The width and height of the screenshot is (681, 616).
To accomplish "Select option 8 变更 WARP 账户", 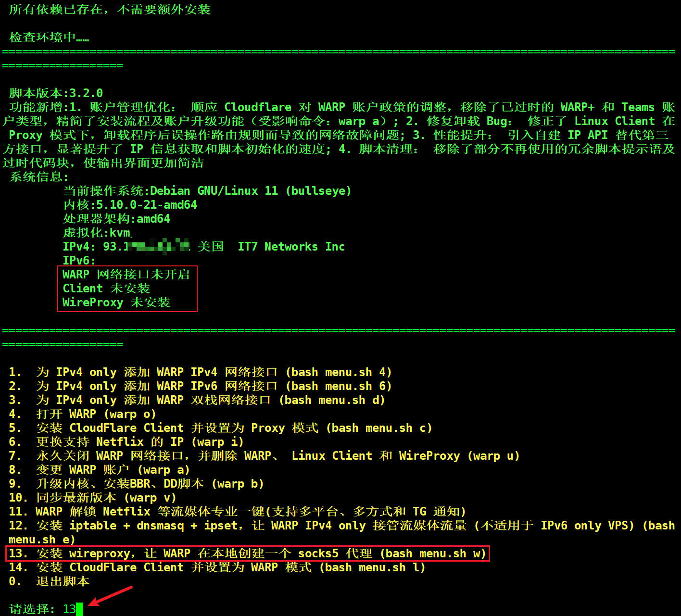I will pyautogui.click(x=99, y=470).
